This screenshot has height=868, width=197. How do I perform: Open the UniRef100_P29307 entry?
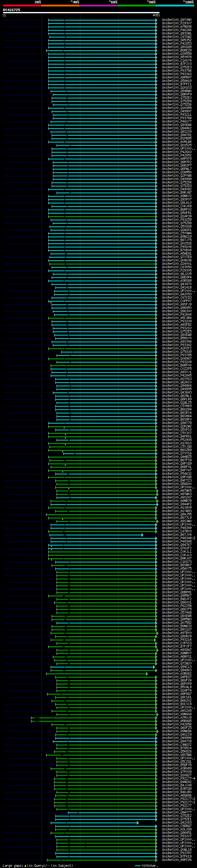coord(177,23)
